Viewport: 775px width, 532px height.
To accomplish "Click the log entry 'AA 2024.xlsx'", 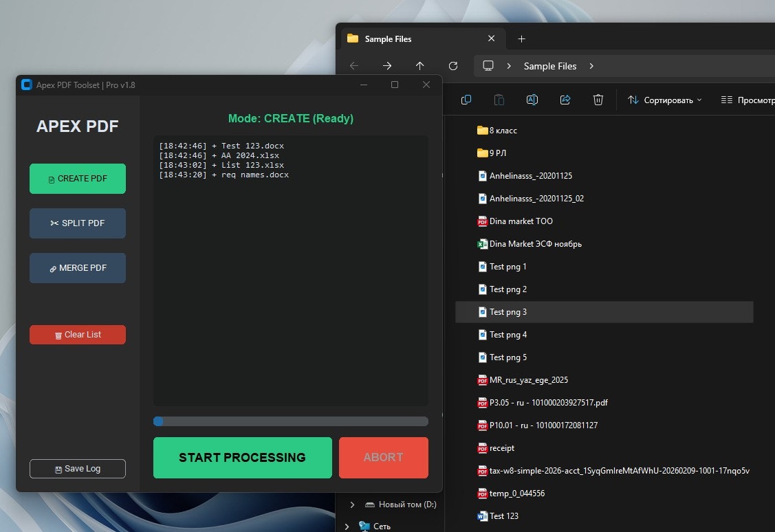I will point(250,155).
